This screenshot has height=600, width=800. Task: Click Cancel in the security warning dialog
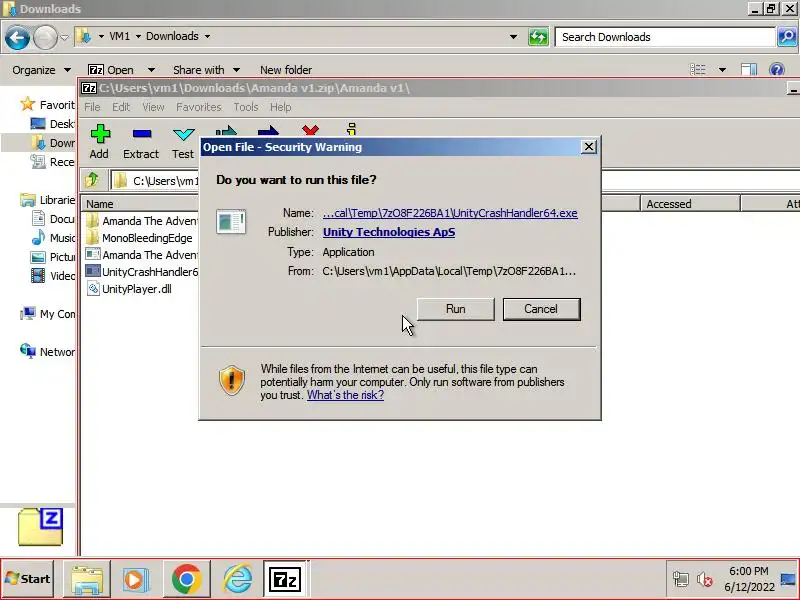coord(541,309)
